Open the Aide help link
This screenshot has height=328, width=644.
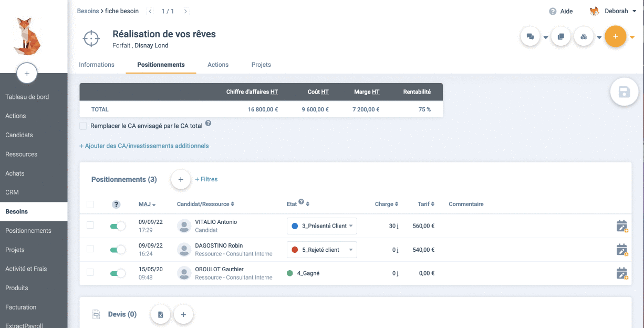pos(561,11)
